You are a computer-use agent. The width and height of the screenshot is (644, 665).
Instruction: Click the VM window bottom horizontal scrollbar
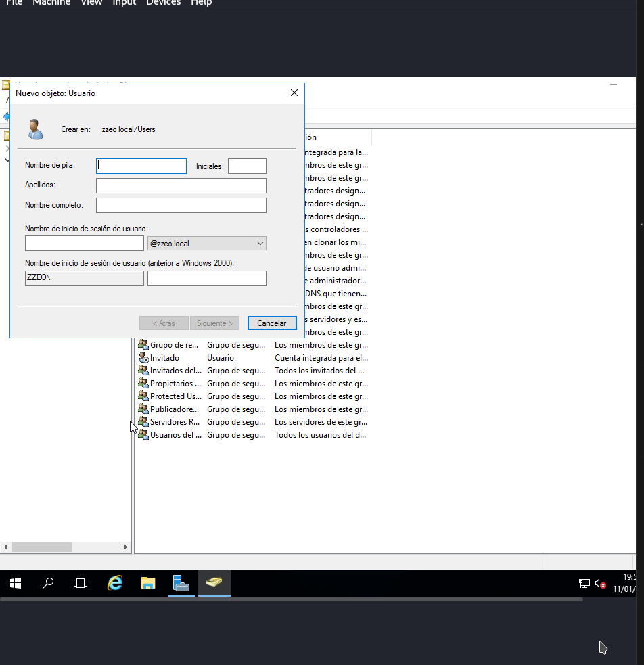(292, 599)
